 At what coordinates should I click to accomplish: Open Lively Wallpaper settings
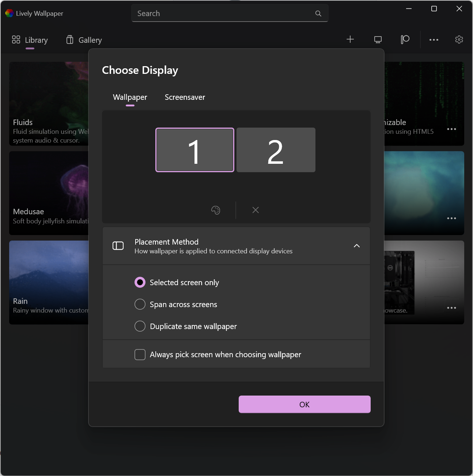coord(459,39)
